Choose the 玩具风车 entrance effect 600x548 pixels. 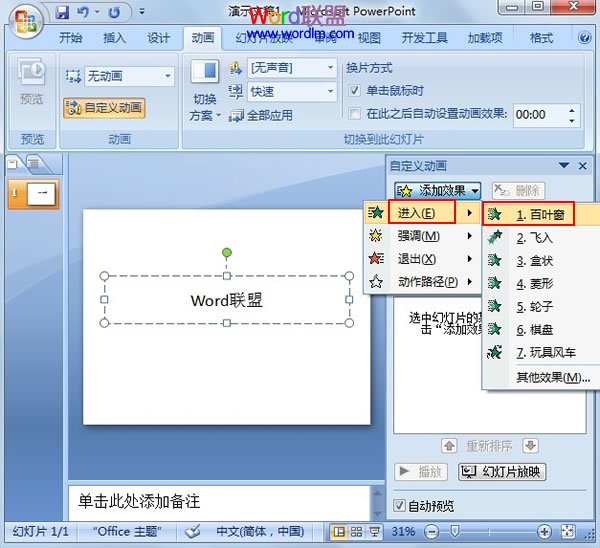(541, 352)
